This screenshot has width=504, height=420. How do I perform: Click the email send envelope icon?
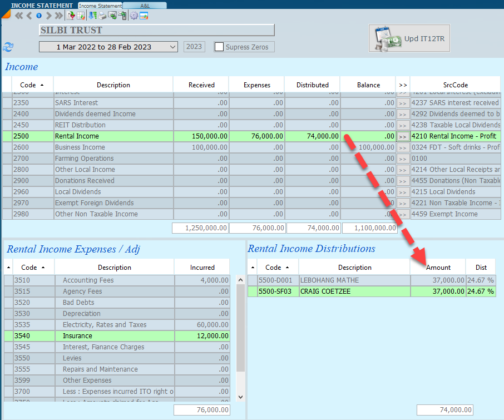coord(112,16)
